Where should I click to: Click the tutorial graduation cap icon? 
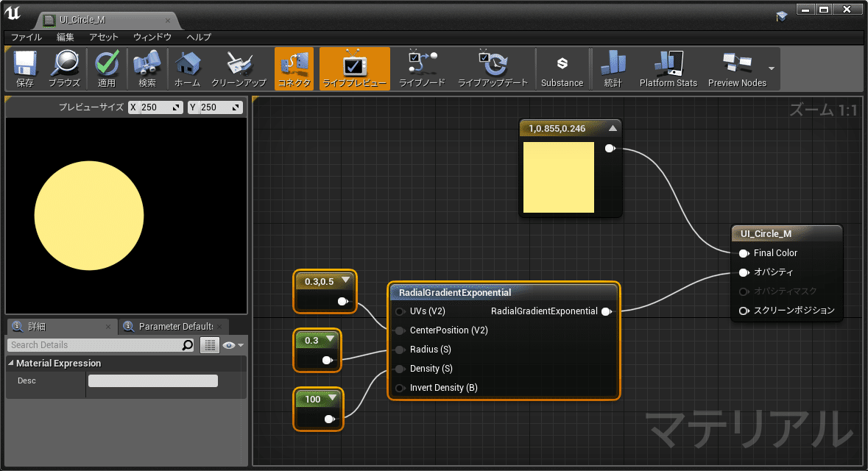pyautogui.click(x=782, y=17)
